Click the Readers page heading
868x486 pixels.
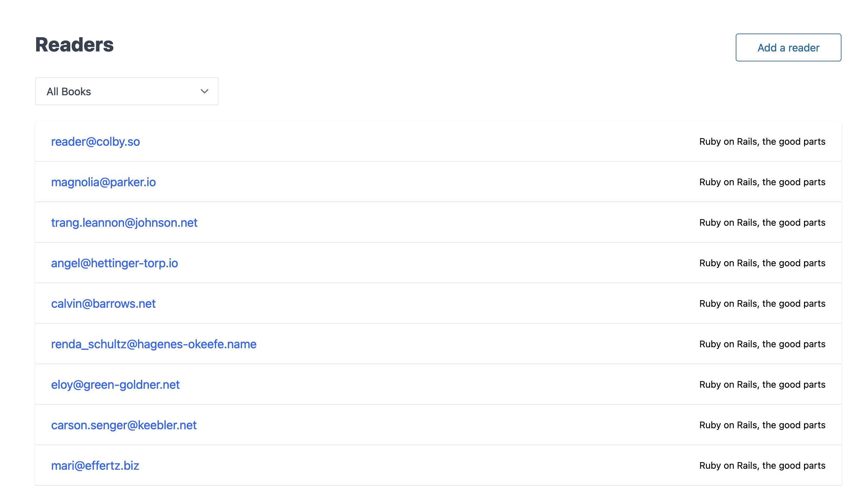coord(75,44)
